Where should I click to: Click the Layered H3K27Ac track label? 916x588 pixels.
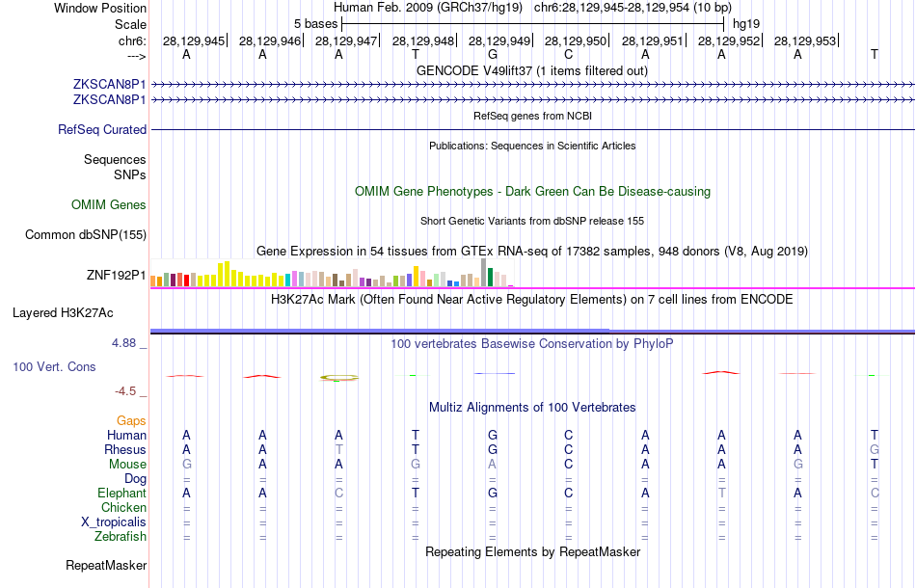pos(63,313)
